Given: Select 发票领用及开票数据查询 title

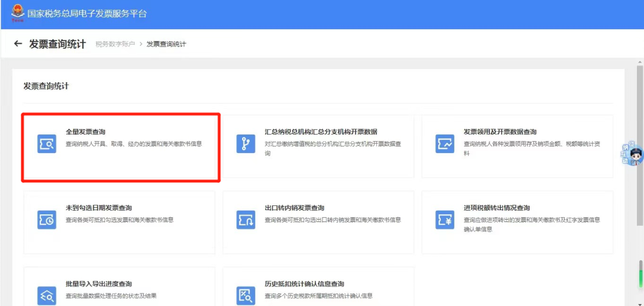Looking at the screenshot, I should [x=500, y=132].
